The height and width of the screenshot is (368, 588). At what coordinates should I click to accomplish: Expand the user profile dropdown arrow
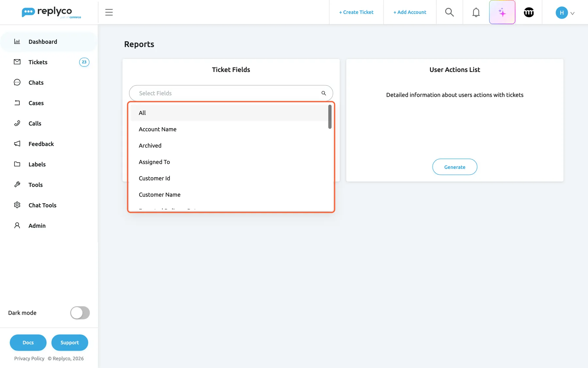572,13
